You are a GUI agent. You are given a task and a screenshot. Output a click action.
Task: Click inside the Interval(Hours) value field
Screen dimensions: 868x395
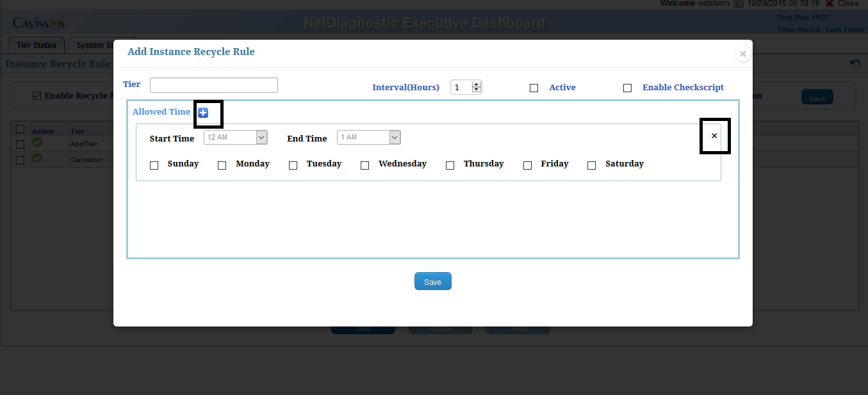(x=461, y=87)
